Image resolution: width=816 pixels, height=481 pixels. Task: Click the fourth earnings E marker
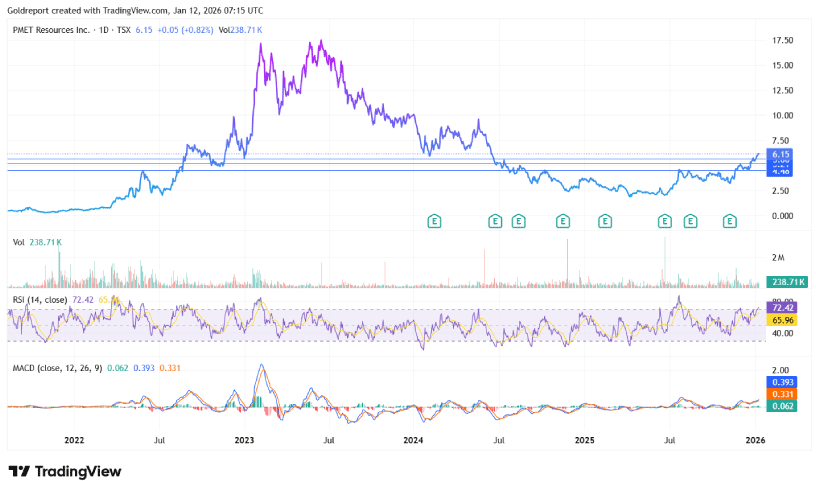point(563,220)
